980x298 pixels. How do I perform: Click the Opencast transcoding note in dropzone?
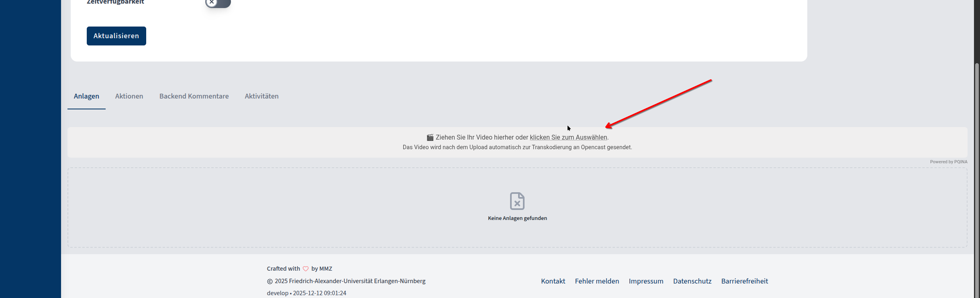tap(517, 148)
